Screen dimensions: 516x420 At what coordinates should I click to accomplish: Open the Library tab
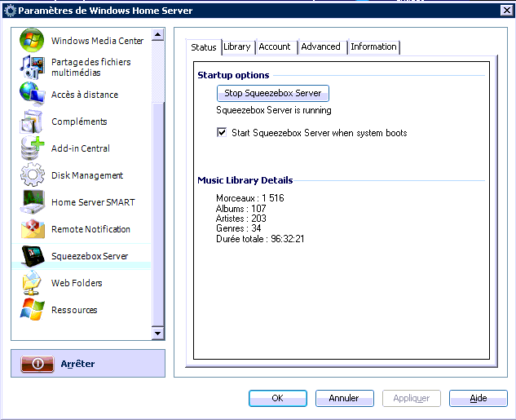[238, 46]
